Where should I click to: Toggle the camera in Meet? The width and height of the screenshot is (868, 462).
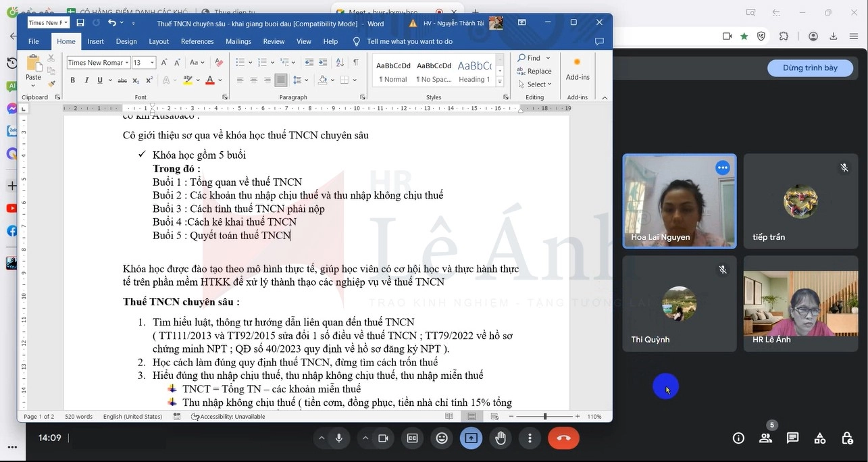point(383,438)
